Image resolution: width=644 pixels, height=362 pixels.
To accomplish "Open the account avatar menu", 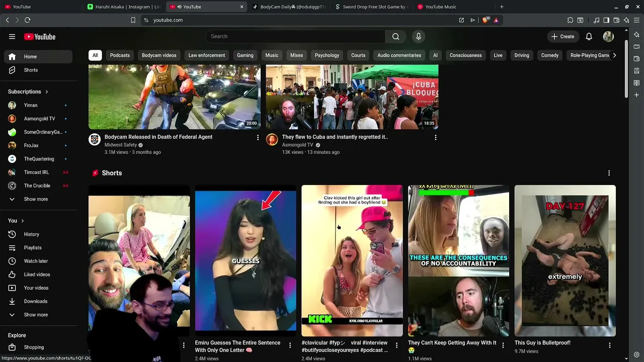I will [x=608, y=36].
